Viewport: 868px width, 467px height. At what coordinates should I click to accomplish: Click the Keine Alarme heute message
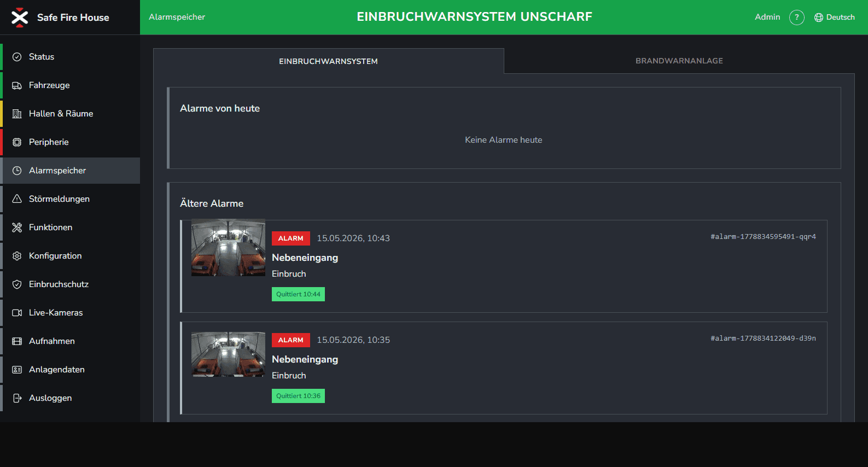503,140
